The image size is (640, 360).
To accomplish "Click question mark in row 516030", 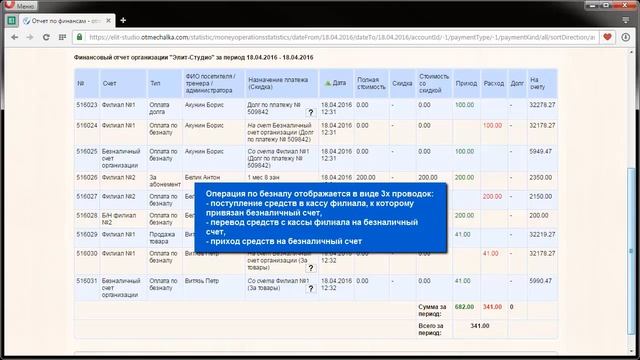I will 311,268.
